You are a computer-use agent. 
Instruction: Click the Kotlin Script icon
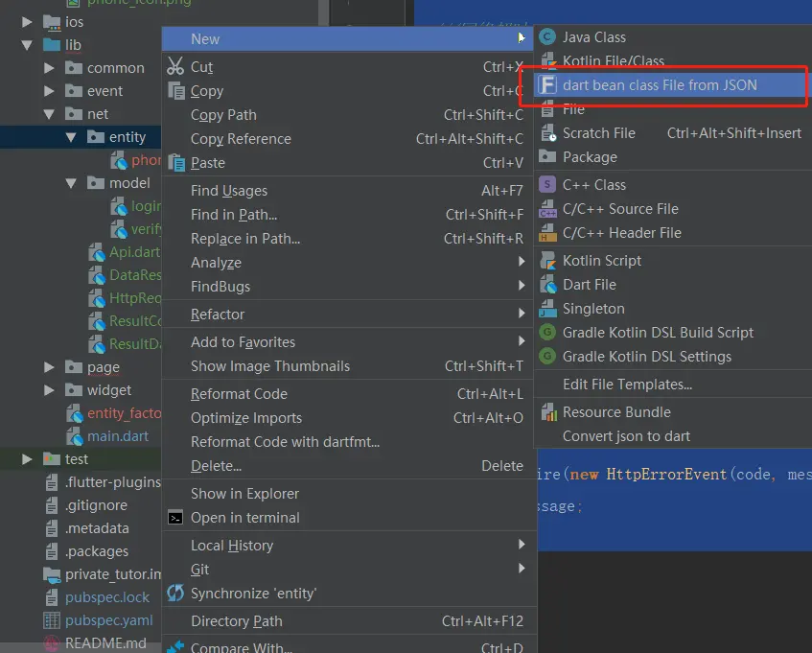pyautogui.click(x=548, y=261)
